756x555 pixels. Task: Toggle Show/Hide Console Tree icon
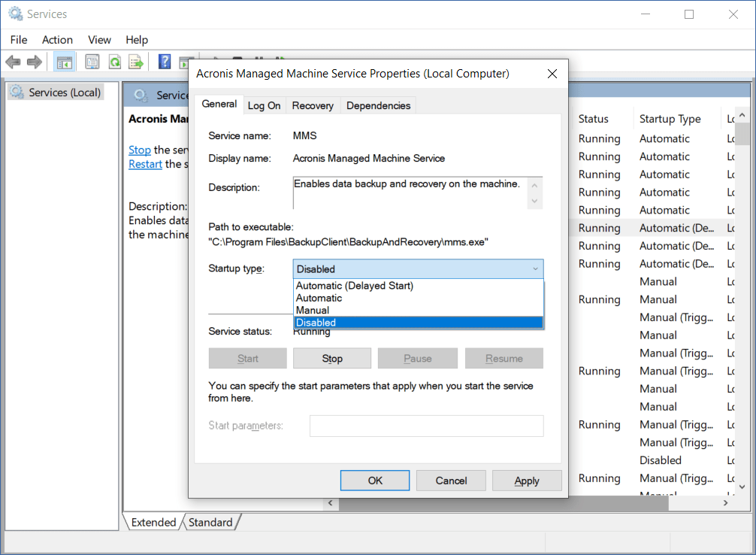pyautogui.click(x=65, y=62)
